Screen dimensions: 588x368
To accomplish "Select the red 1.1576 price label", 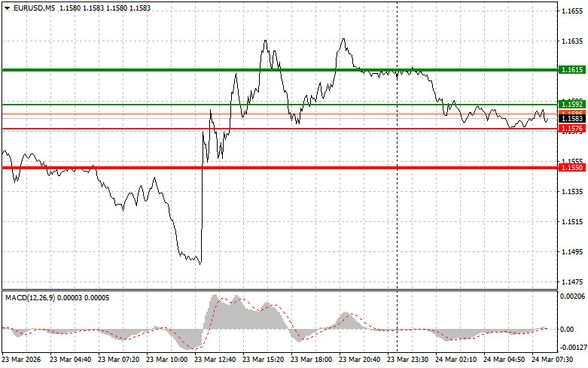I will 570,129.
